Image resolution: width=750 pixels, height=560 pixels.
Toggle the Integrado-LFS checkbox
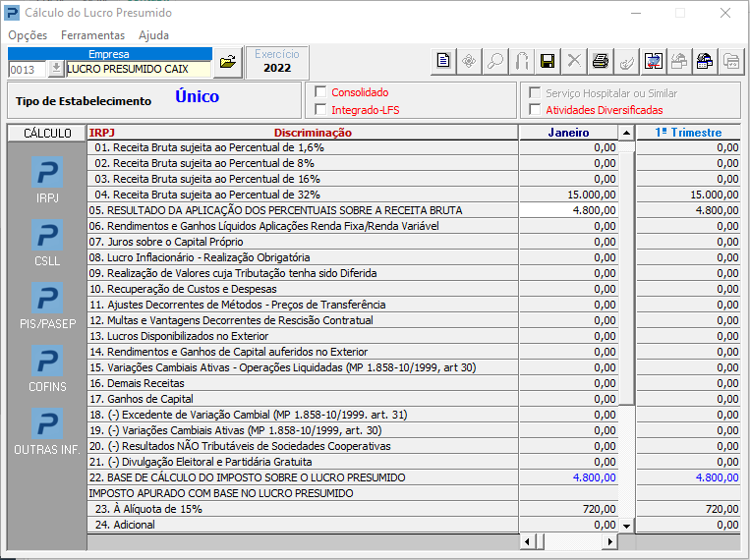pos(320,109)
